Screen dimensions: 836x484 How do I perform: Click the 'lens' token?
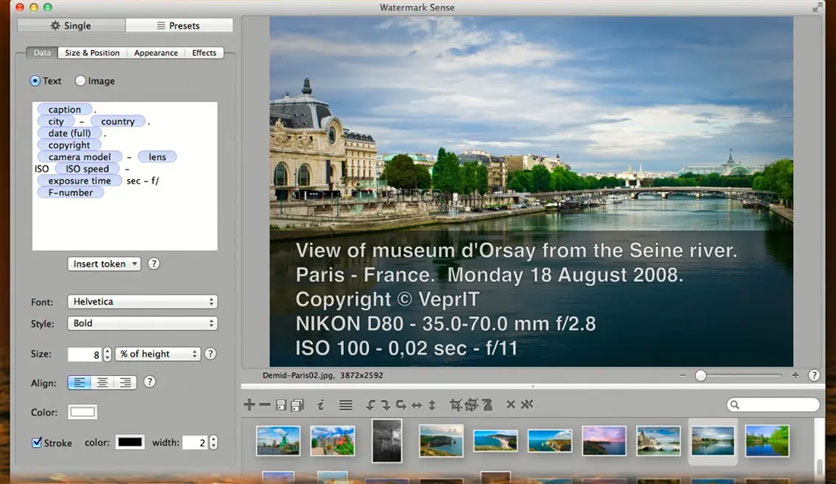pyautogui.click(x=157, y=157)
